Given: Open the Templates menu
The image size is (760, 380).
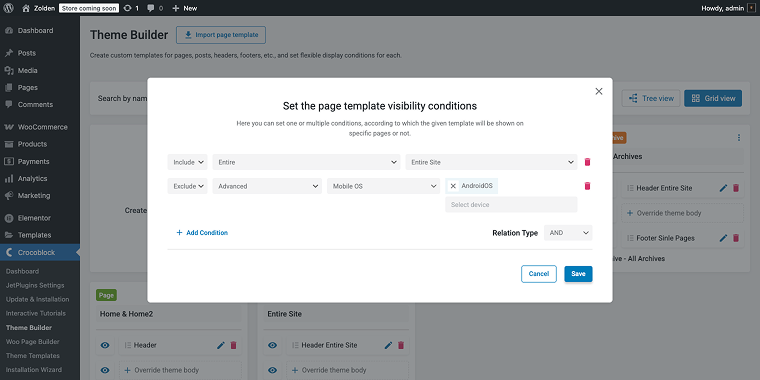Looking at the screenshot, I should tap(34, 235).
